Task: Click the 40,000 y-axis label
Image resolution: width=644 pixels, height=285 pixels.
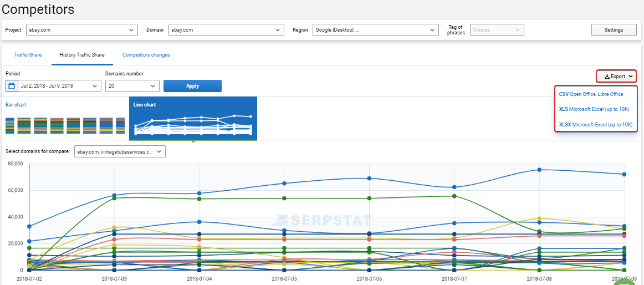Action: (x=17, y=217)
